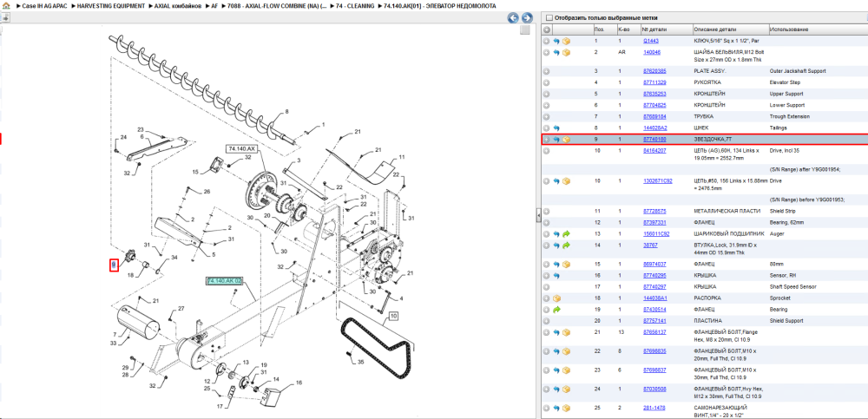The image size is (868, 419).
Task: Go to the home page icon
Action: (x=5, y=5)
